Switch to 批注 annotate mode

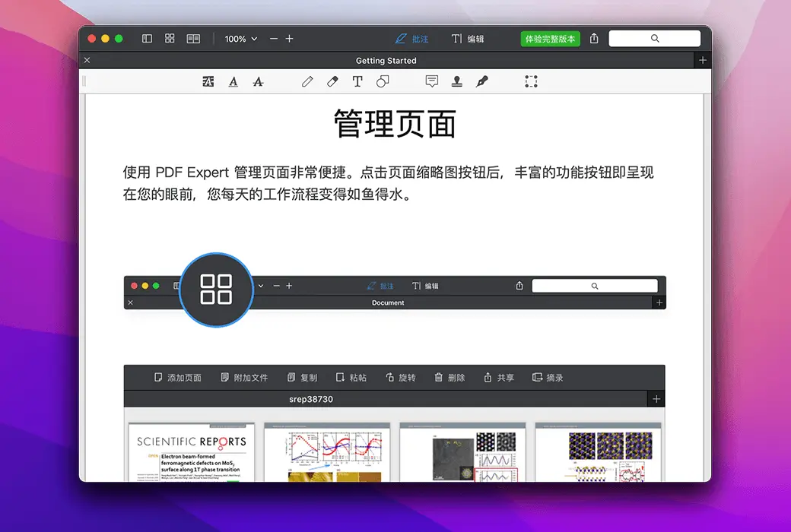click(411, 39)
